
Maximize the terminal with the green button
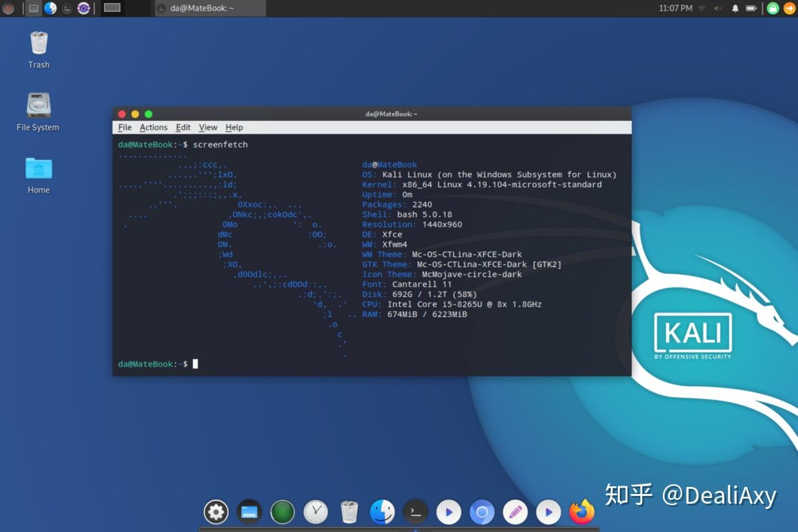pyautogui.click(x=149, y=114)
